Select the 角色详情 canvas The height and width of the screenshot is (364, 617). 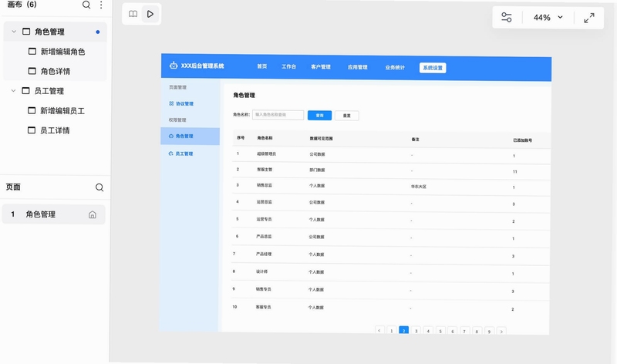pyautogui.click(x=56, y=71)
